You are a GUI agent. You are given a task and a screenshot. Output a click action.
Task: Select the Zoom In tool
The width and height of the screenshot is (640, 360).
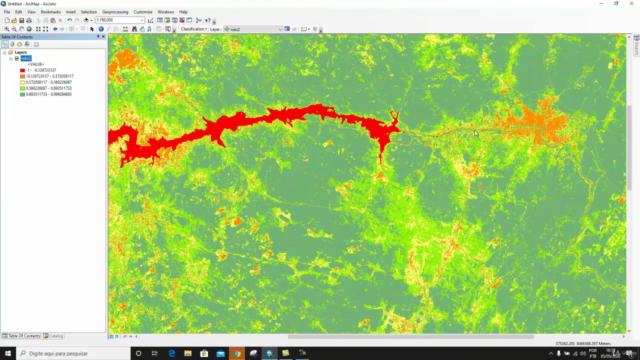point(7,29)
